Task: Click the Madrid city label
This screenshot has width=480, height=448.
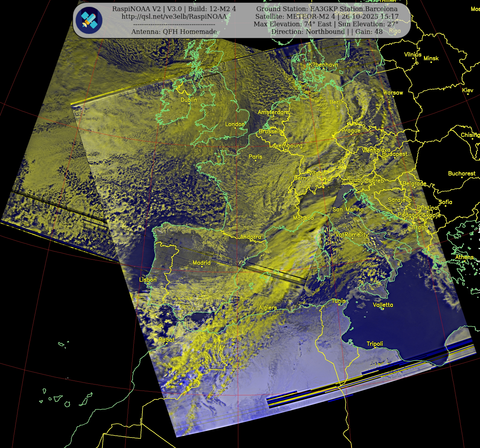Action: click(201, 263)
